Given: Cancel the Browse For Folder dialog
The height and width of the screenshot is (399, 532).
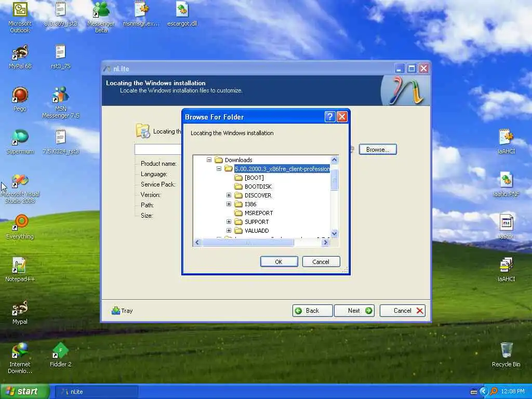Looking at the screenshot, I should point(321,262).
